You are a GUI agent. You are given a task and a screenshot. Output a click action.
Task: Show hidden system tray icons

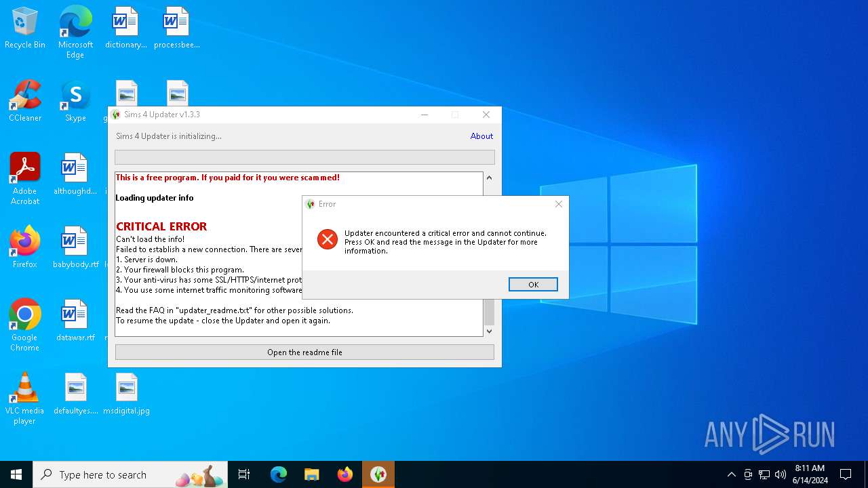coord(731,474)
